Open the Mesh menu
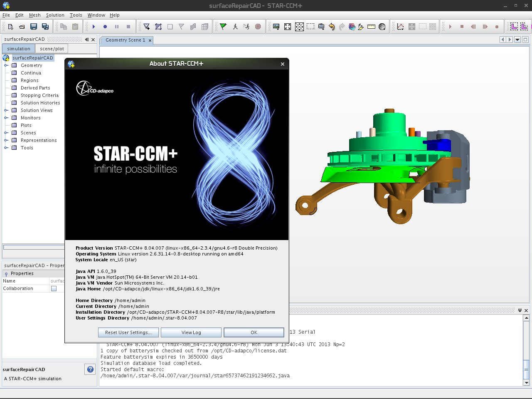Viewport: 532px width, 399px height. point(35,15)
